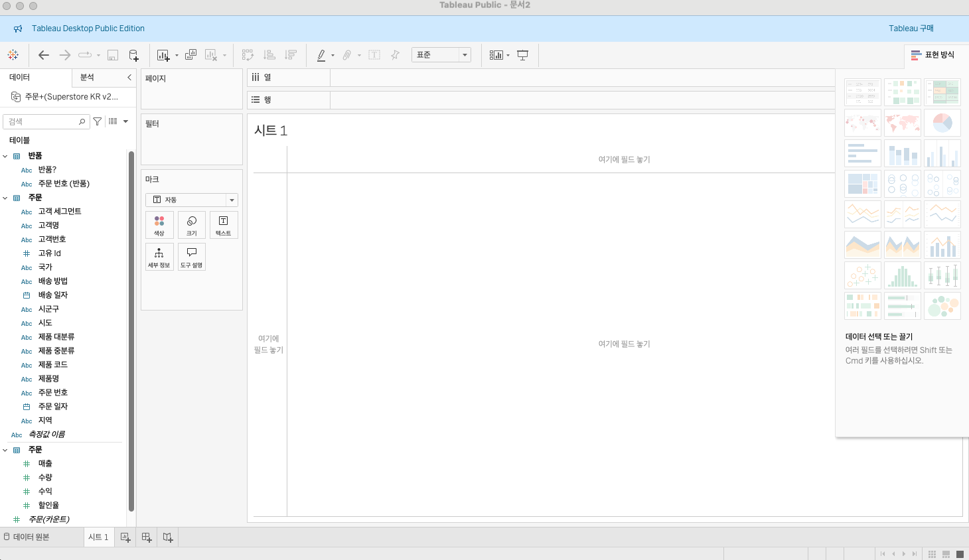
Task: Select the 매출 measure field
Action: click(45, 464)
